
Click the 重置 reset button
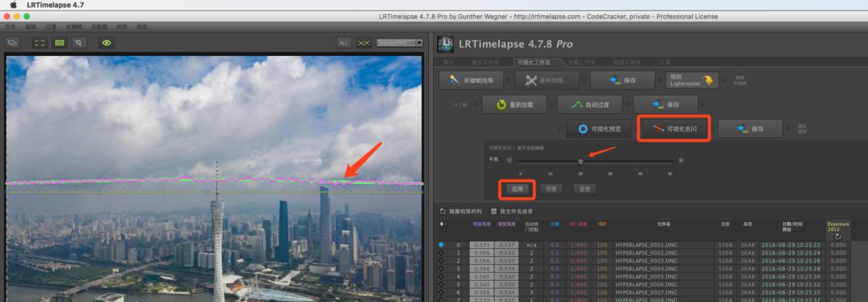pos(585,190)
